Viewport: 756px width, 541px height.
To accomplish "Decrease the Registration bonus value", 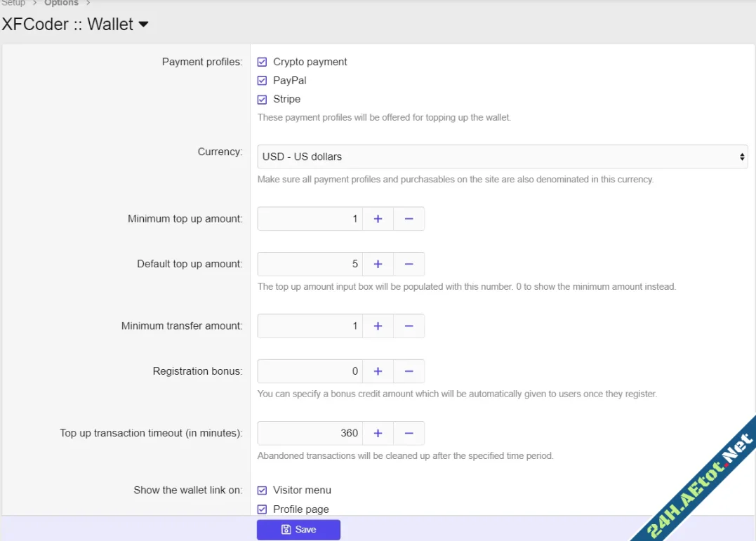I will pos(409,371).
